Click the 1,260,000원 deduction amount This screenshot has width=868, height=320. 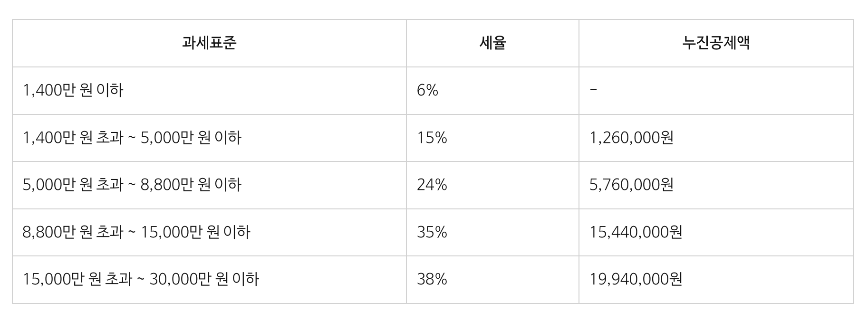click(x=631, y=138)
